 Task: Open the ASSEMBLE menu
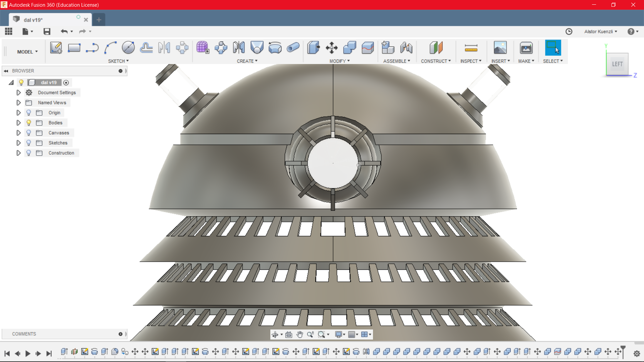(x=396, y=61)
